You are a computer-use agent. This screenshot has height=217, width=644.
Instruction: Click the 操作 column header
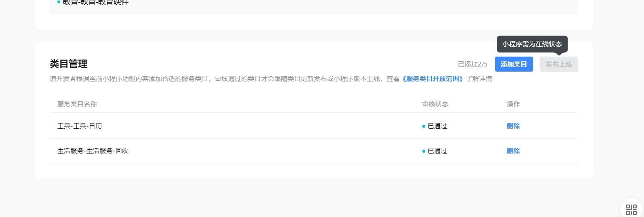tap(513, 104)
